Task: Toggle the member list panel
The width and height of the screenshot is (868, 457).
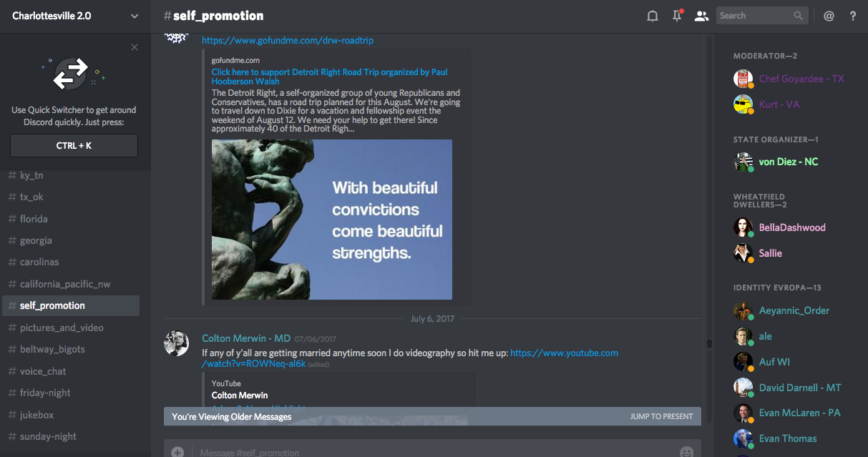Action: pyautogui.click(x=701, y=16)
